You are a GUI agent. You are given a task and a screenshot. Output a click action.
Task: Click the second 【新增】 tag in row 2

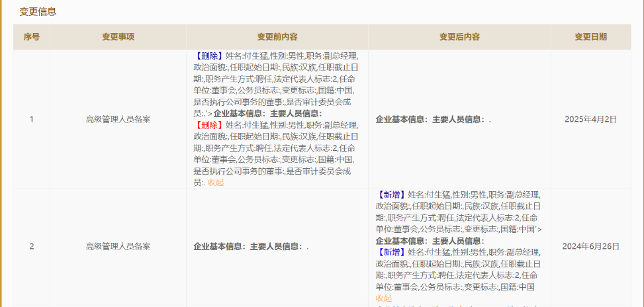tap(391, 252)
